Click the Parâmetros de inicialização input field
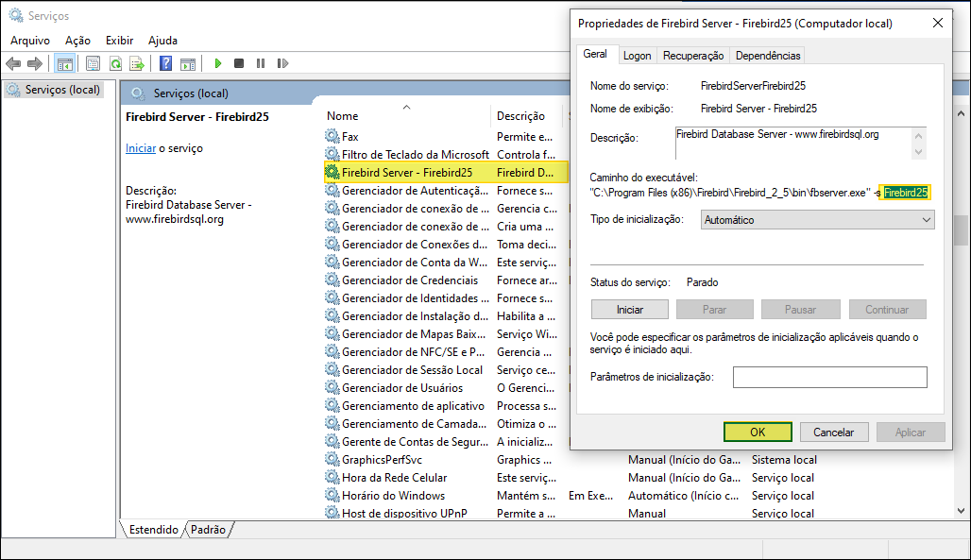The image size is (971, 560). tap(830, 377)
